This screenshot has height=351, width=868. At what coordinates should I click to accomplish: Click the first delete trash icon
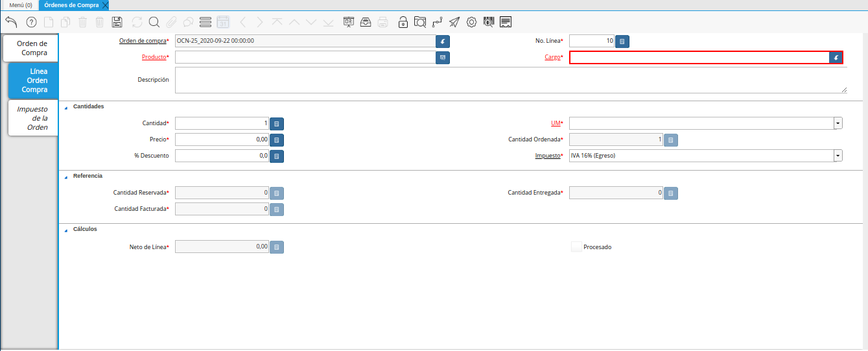(x=82, y=22)
